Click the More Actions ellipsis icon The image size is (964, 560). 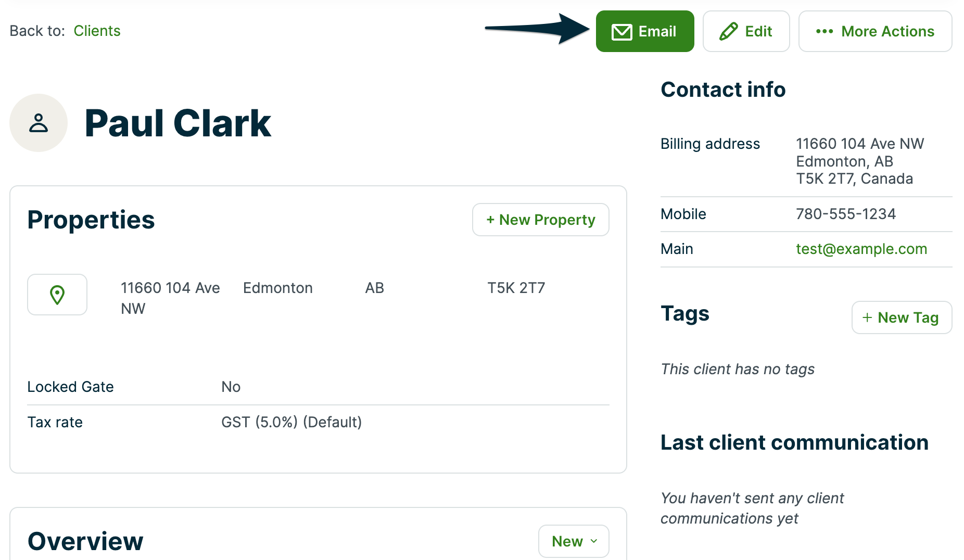tap(824, 32)
